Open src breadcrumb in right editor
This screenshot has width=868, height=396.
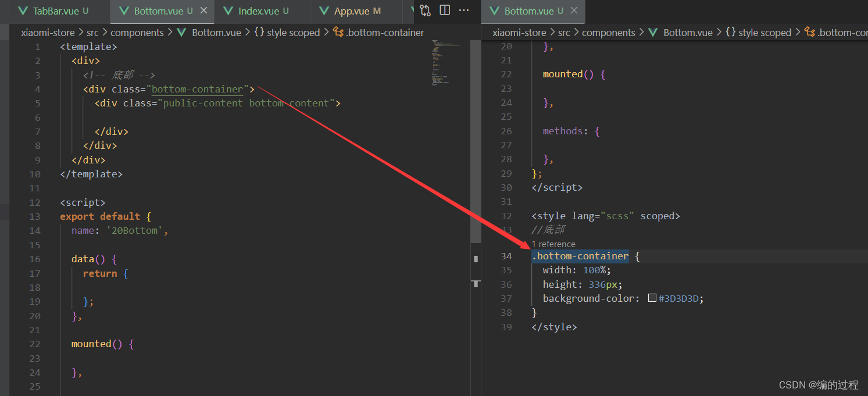564,33
